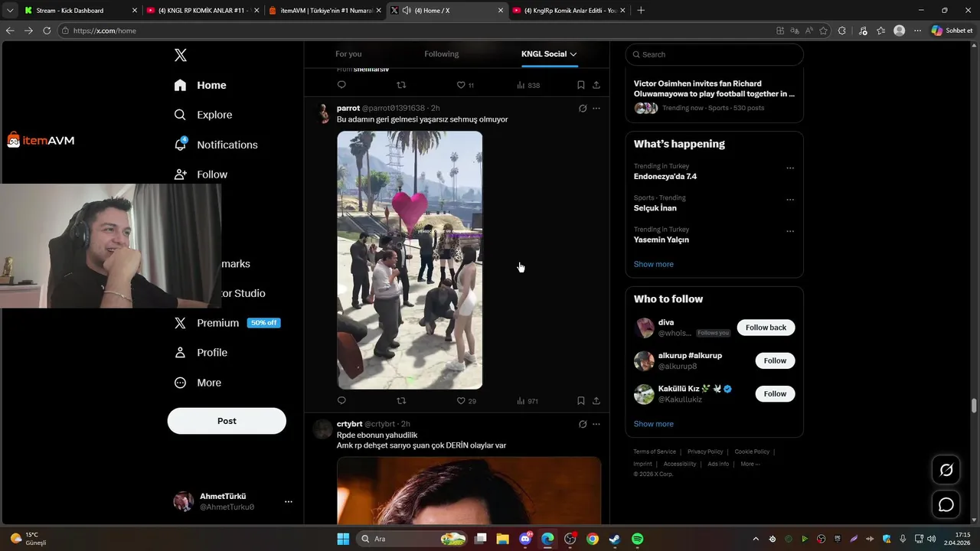Switch to Stream - Kick Dashboard tab

pos(79,11)
